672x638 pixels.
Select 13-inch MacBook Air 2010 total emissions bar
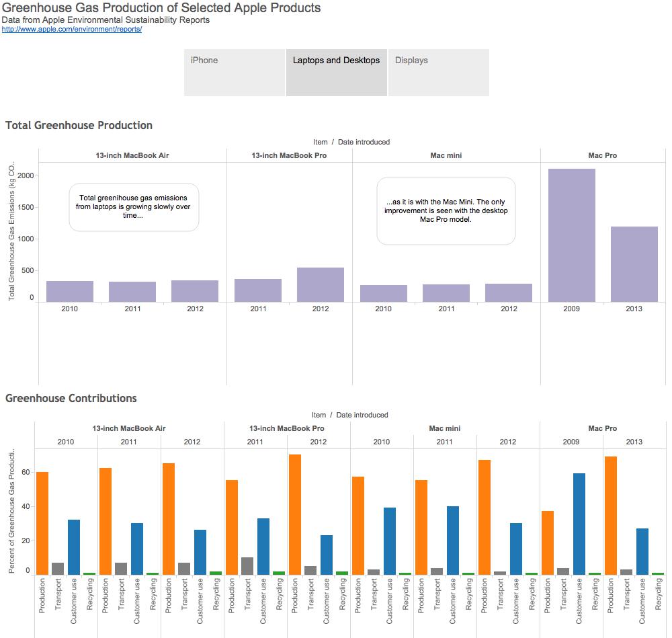pyautogui.click(x=70, y=291)
